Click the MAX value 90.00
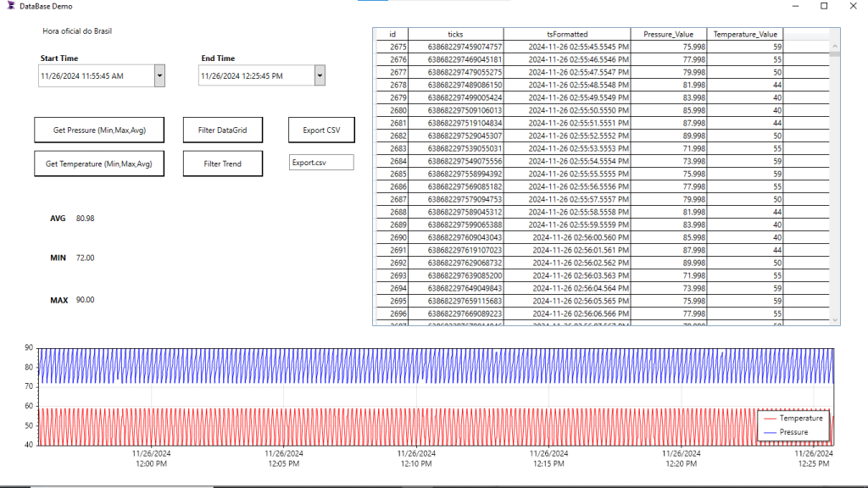This screenshot has width=868, height=488. 86,300
